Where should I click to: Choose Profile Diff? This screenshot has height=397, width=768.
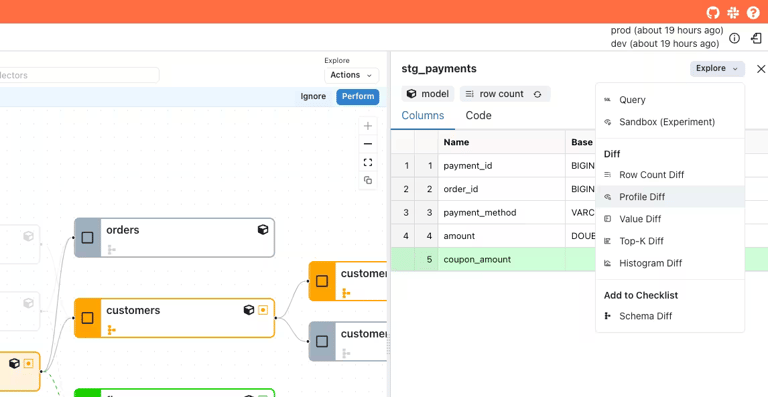670,197
